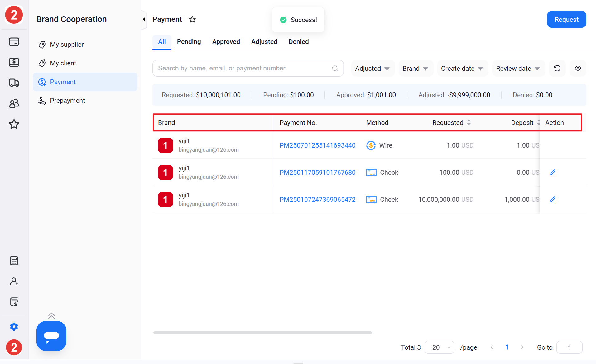Switch to the Pending tab

(189, 42)
